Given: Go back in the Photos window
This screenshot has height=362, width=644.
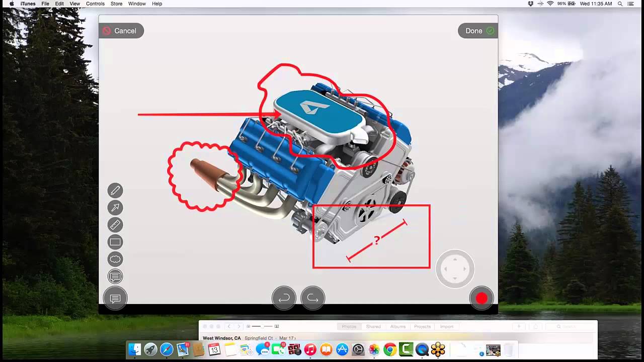Looking at the screenshot, I should point(229,327).
